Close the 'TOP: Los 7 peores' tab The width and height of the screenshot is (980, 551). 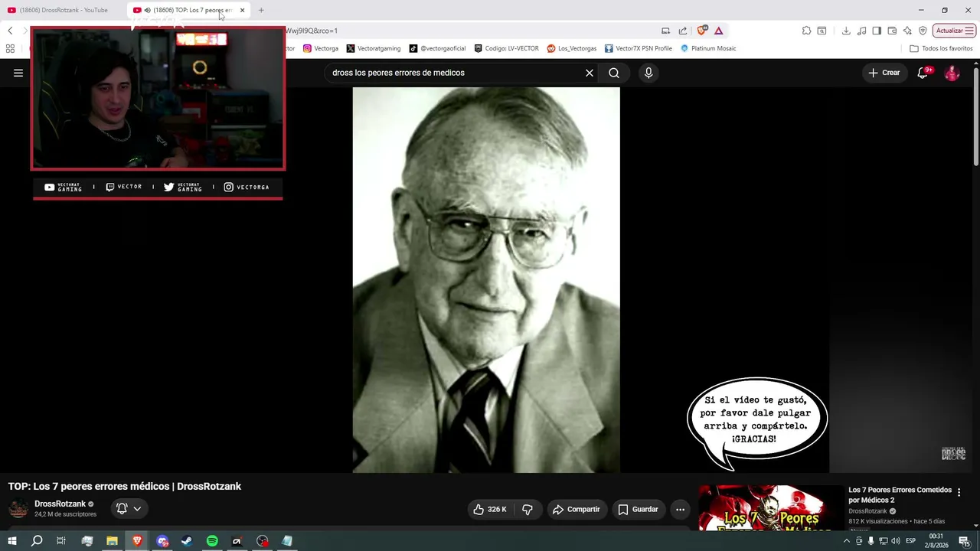[x=242, y=10]
